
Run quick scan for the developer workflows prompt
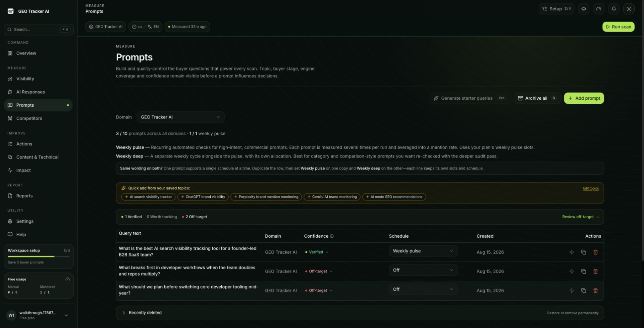point(572,271)
